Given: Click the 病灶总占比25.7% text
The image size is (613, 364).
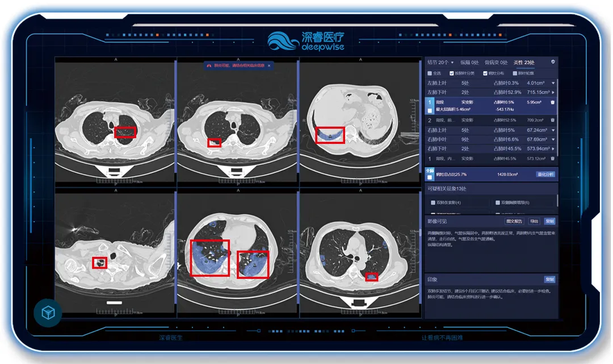Looking at the screenshot, I should coord(451,174).
